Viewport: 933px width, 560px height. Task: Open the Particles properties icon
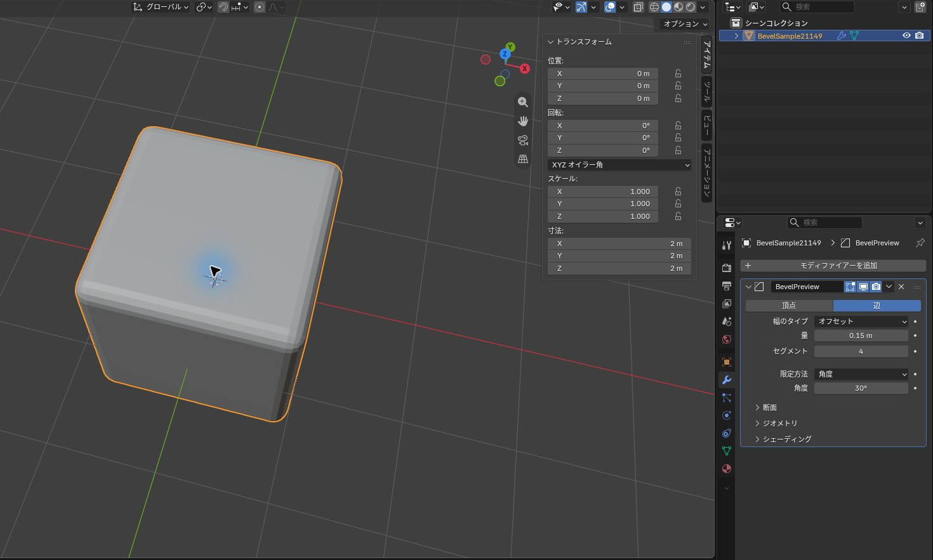point(727,398)
